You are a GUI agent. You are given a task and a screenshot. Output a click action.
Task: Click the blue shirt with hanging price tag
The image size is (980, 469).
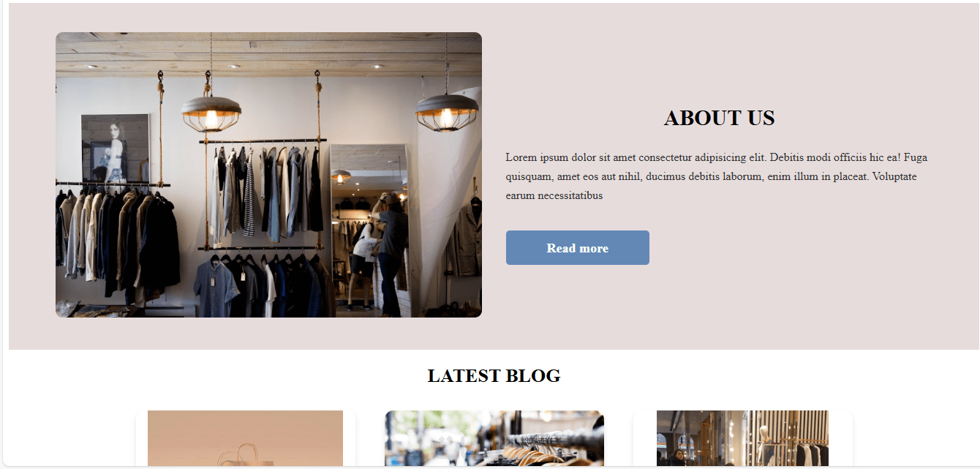216,290
